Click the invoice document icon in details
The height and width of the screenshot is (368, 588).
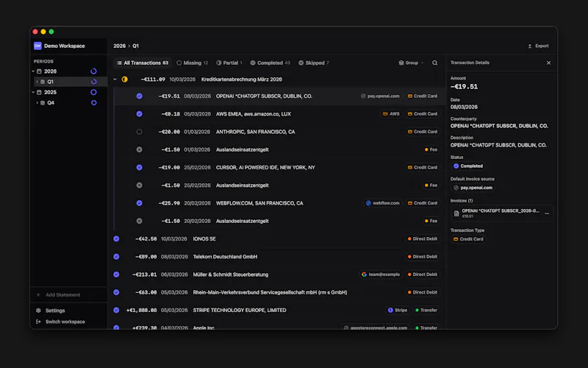[456, 213]
